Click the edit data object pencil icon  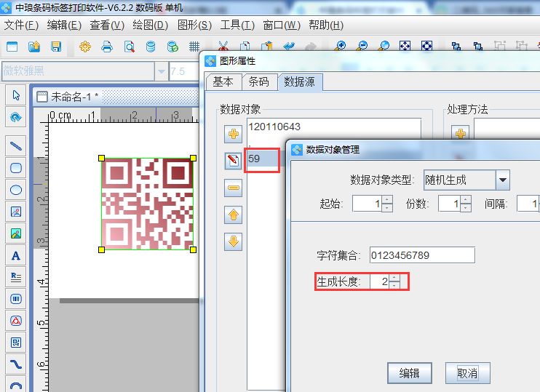234,161
